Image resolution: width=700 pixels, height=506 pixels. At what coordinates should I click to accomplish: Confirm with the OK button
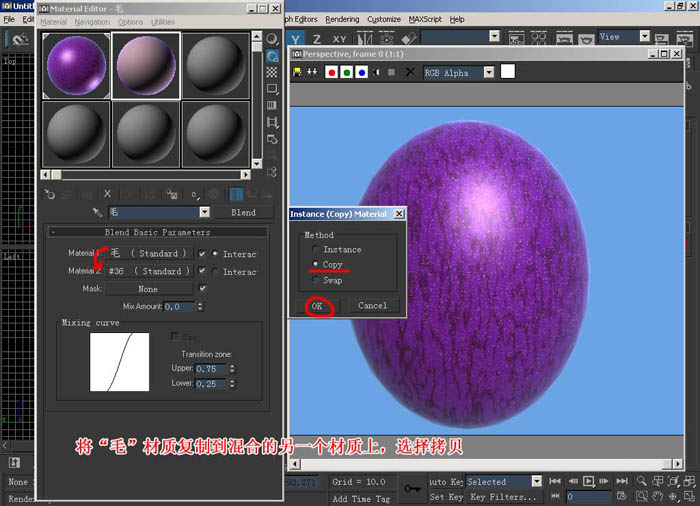(317, 306)
